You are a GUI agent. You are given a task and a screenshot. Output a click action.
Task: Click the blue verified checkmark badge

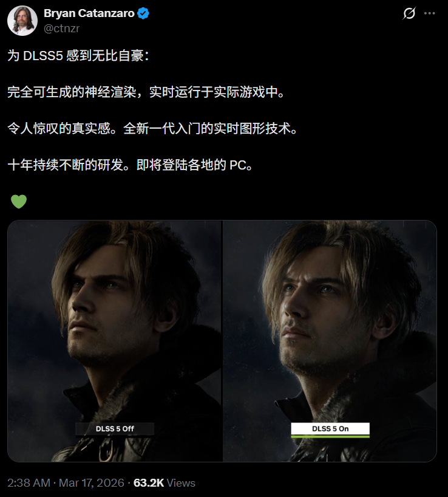143,13
